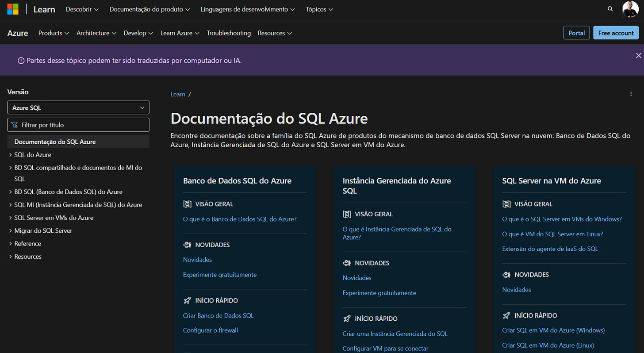Open 'O que é o SQL Server em VMs do Windows?'
The height and width of the screenshot is (353, 644).
point(562,219)
